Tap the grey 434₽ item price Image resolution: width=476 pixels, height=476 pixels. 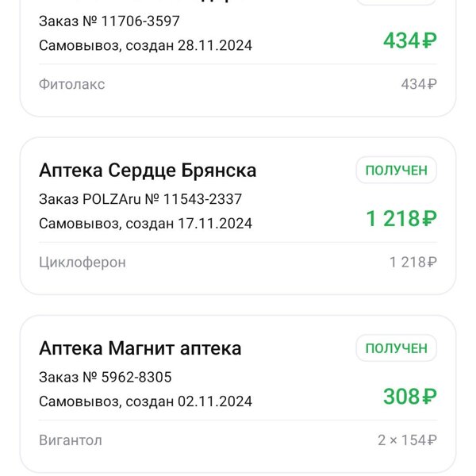tap(419, 84)
